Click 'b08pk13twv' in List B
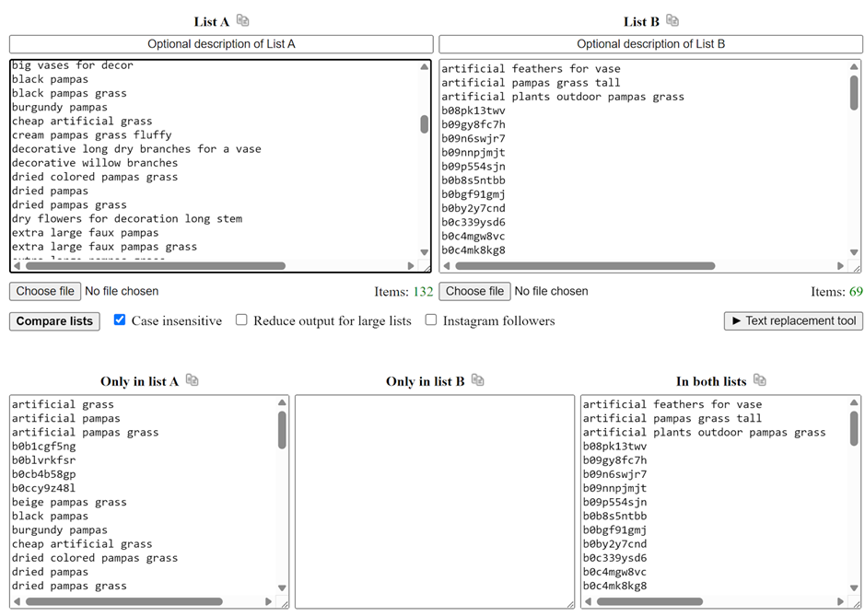This screenshot has height=616, width=865. point(473,110)
